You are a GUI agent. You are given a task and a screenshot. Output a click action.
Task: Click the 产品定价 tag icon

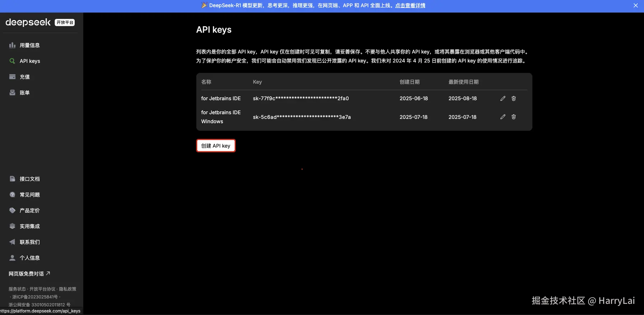click(x=12, y=210)
